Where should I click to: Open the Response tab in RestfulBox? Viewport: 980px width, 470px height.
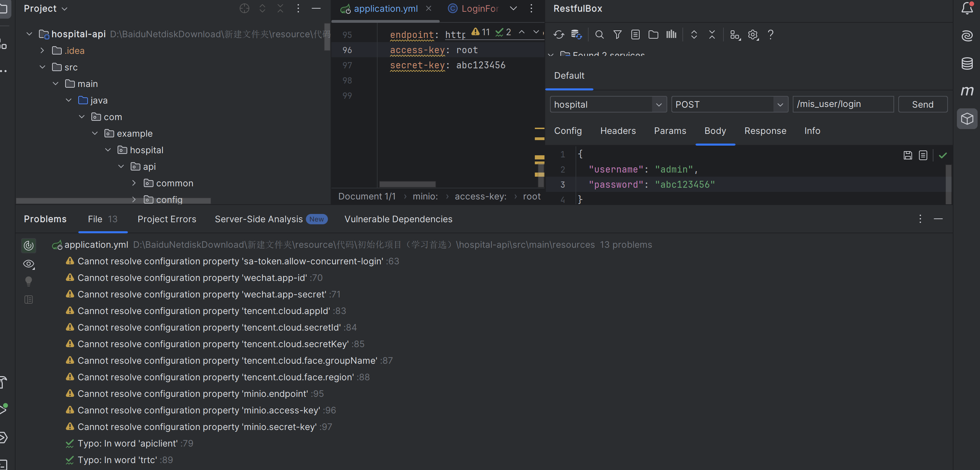(765, 130)
